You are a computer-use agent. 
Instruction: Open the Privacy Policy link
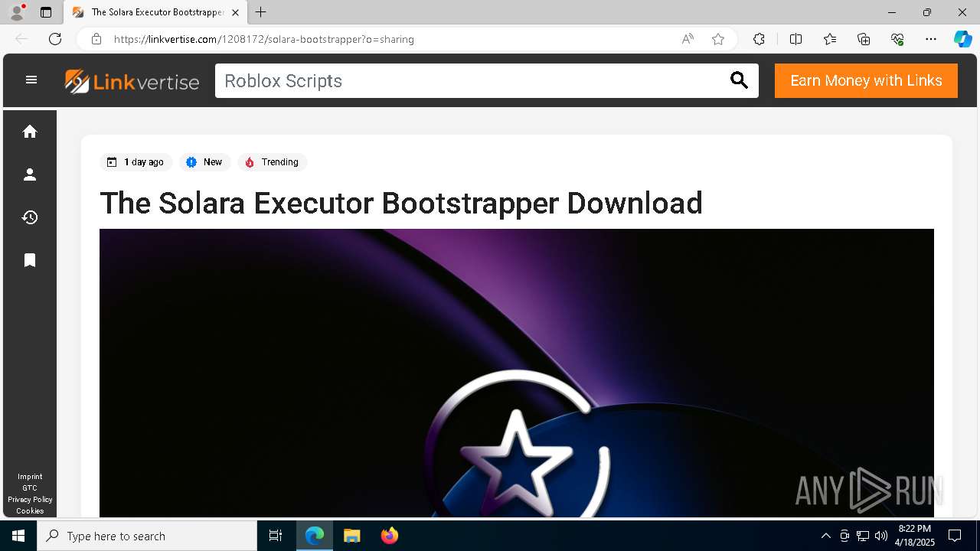coord(30,499)
